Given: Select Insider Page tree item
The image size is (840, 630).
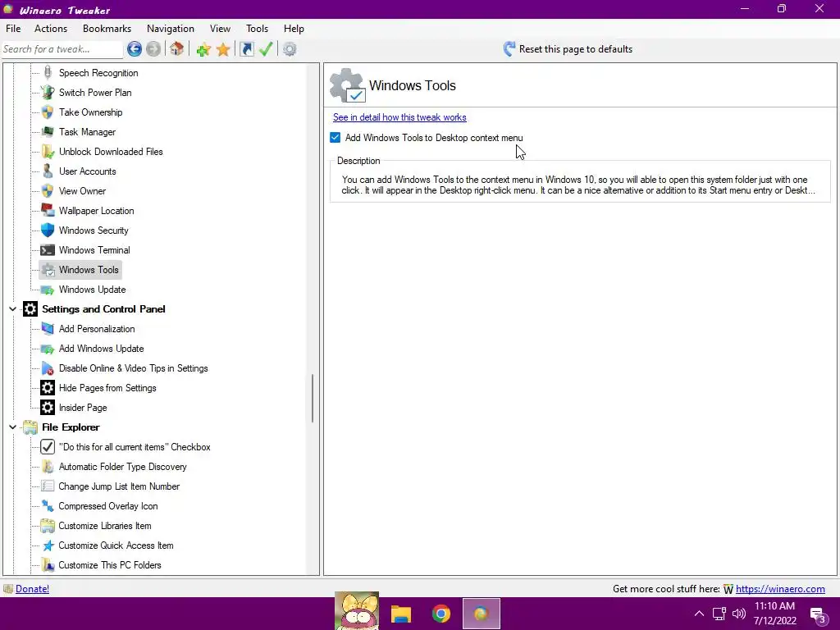Looking at the screenshot, I should click(83, 408).
